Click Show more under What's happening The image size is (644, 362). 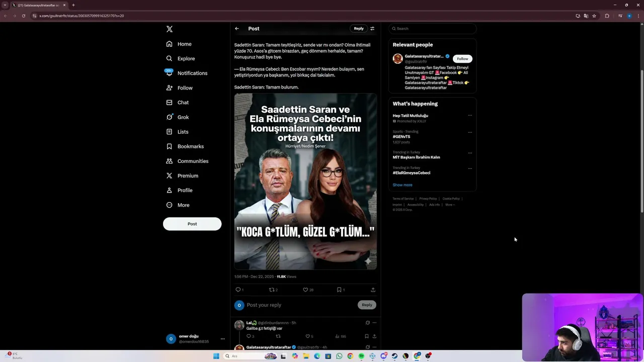point(403,185)
